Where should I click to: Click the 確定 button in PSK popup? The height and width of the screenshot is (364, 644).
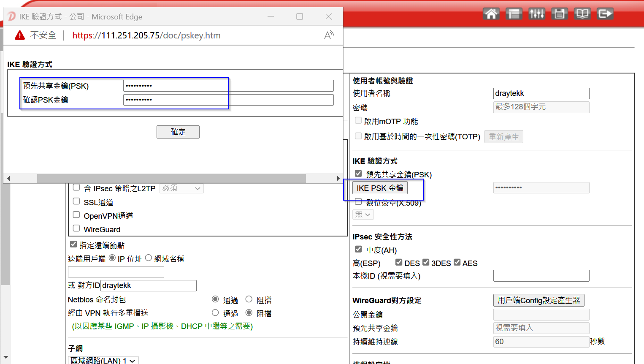point(178,132)
